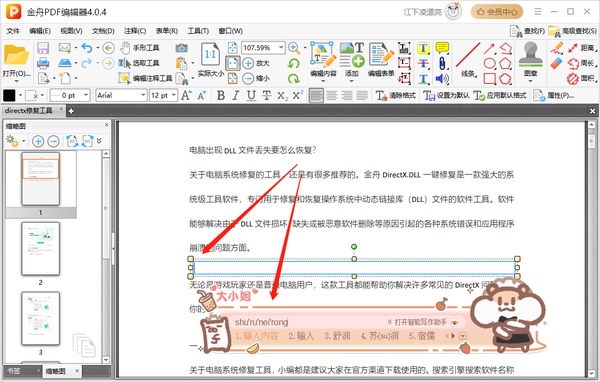Select the red Oval shape tool

click(x=489, y=63)
